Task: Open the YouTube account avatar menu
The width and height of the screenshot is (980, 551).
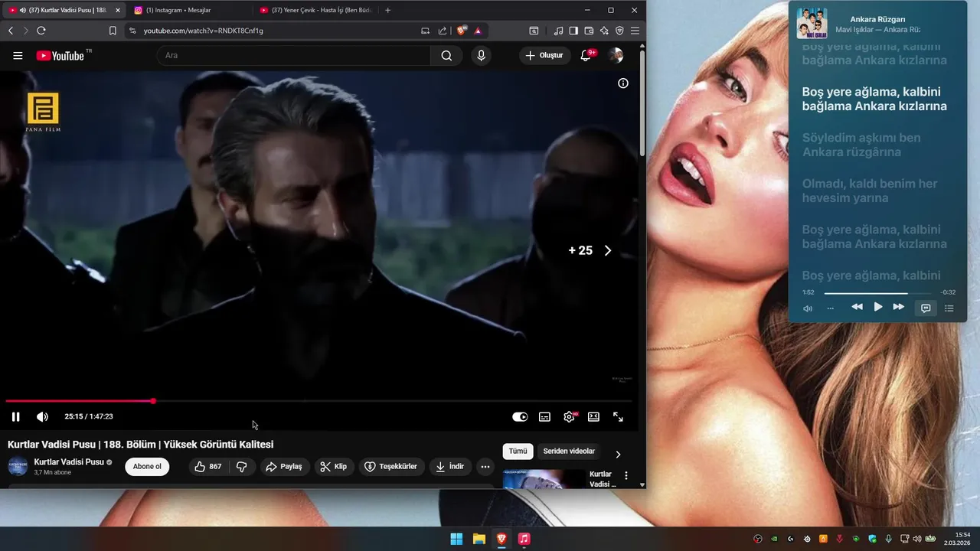Action: [x=616, y=55]
